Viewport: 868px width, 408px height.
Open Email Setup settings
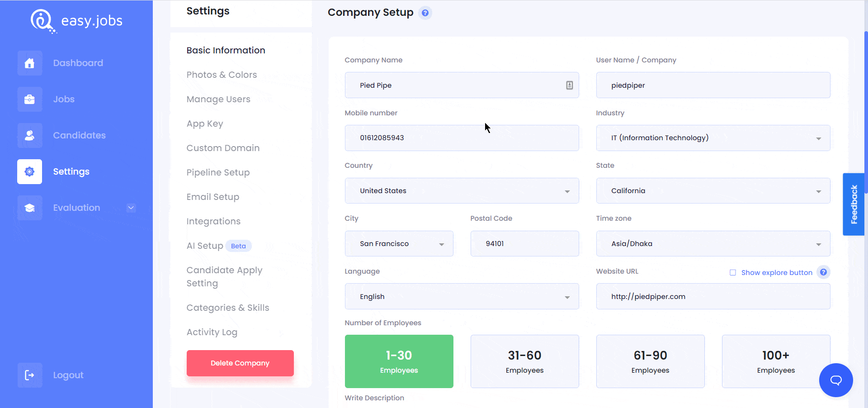(212, 197)
